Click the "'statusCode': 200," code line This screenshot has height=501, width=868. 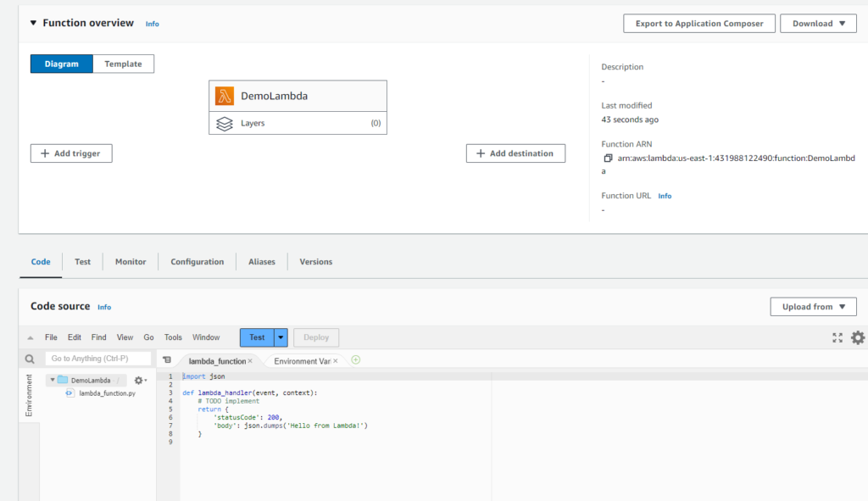click(x=248, y=417)
